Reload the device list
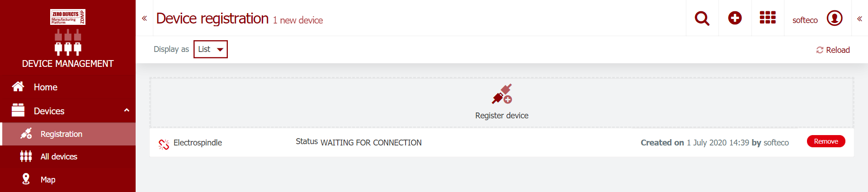 (x=833, y=50)
